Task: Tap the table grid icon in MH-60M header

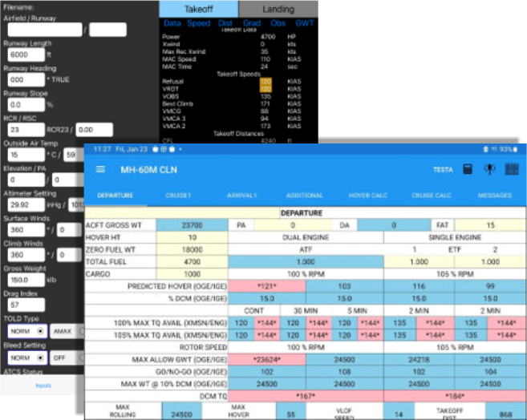Action: pyautogui.click(x=512, y=169)
